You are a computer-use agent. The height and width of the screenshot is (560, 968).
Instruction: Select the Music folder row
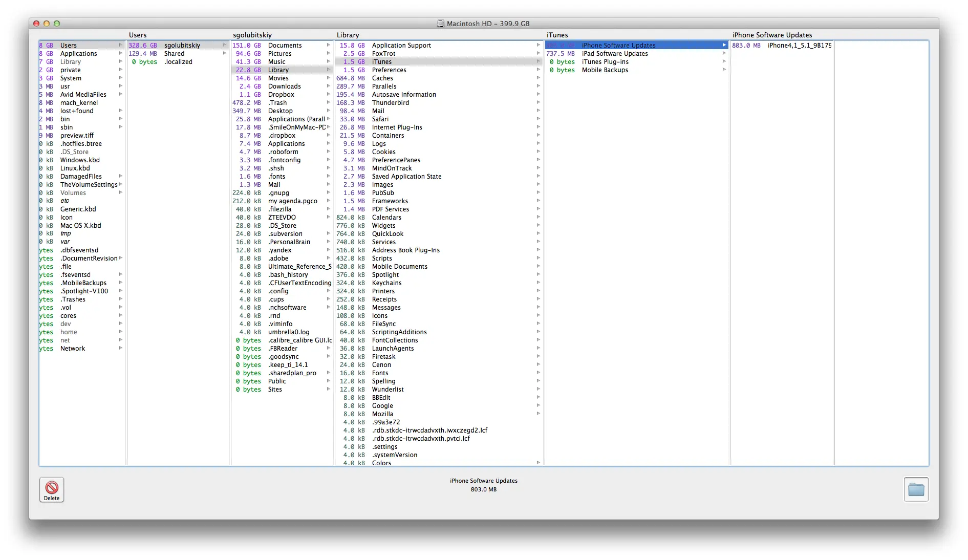click(x=282, y=62)
